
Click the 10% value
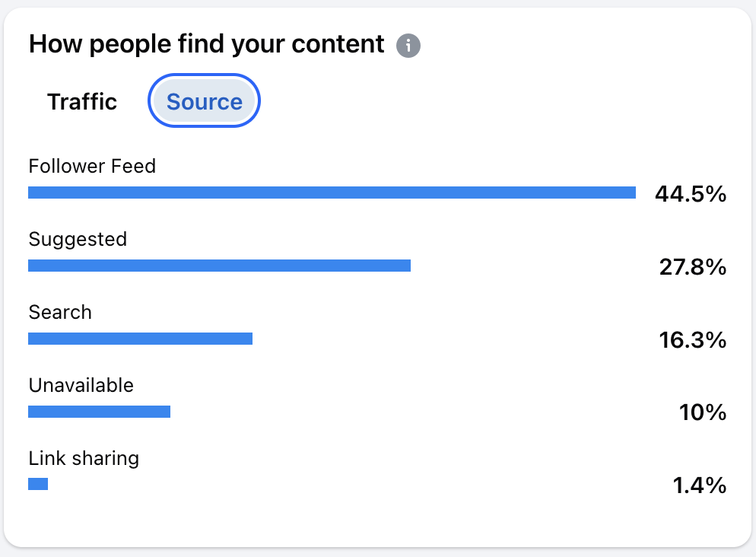pyautogui.click(x=703, y=413)
